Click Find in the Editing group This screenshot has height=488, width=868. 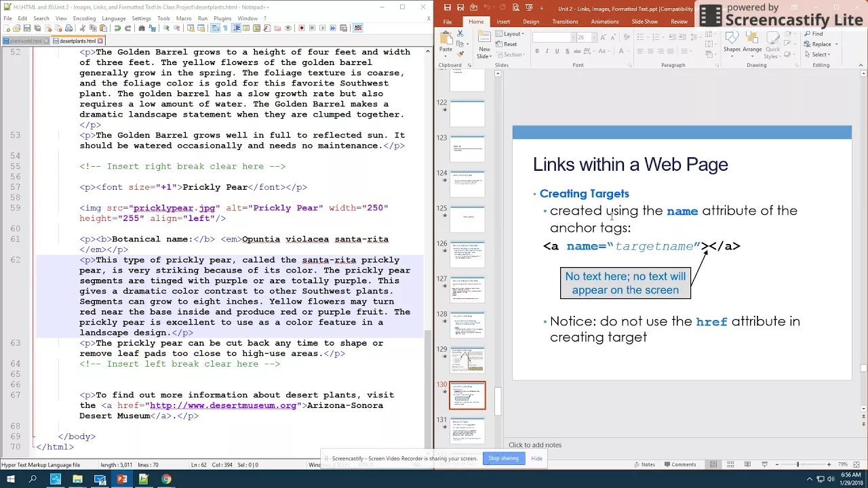point(812,34)
